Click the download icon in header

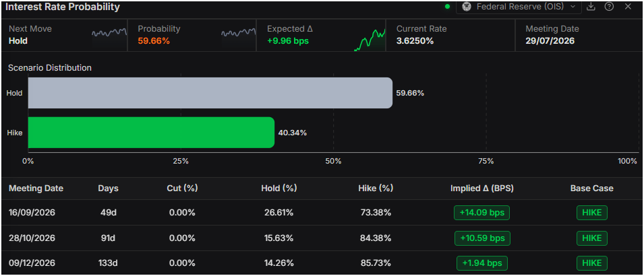coord(591,7)
